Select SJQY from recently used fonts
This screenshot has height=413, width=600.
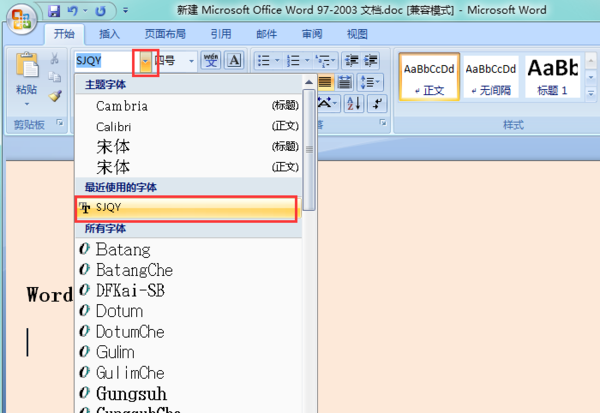point(187,208)
